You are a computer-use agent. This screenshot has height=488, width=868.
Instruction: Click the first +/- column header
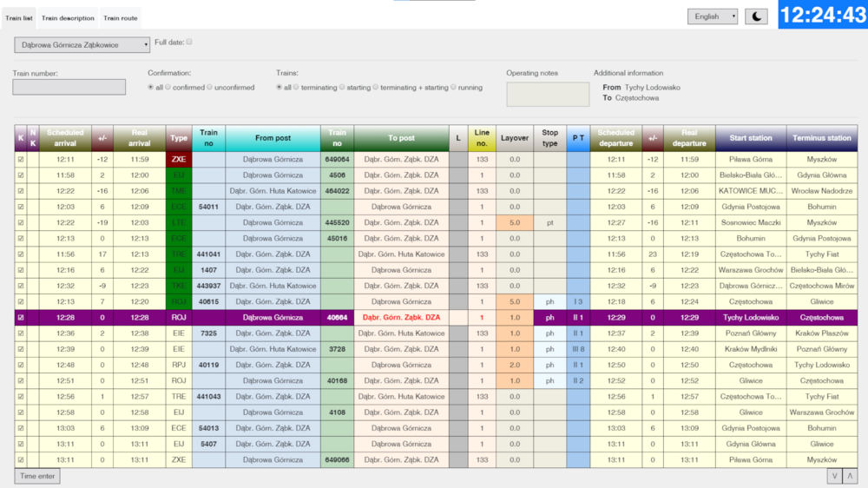(x=102, y=138)
